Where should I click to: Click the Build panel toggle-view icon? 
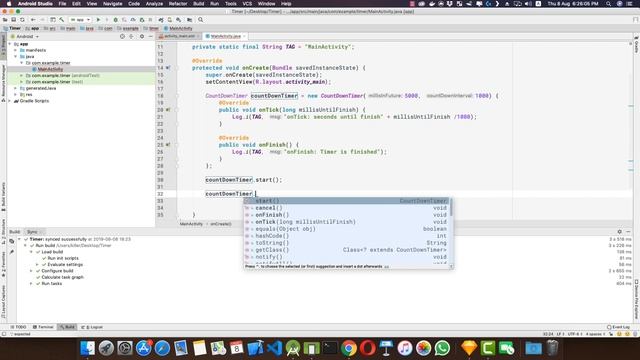coord(11,241)
